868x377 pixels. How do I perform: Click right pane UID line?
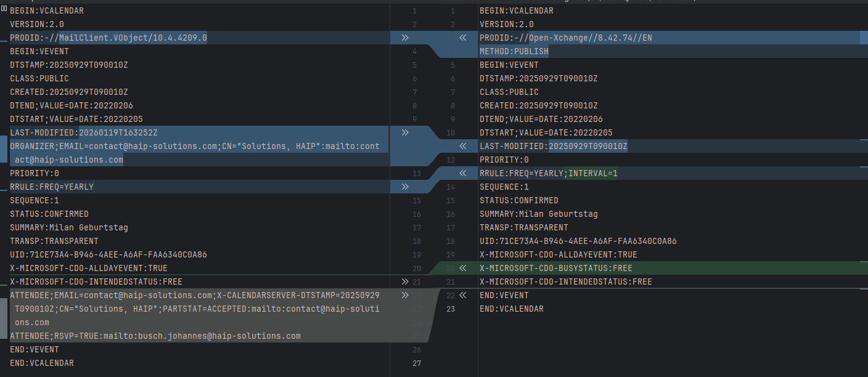(x=578, y=241)
